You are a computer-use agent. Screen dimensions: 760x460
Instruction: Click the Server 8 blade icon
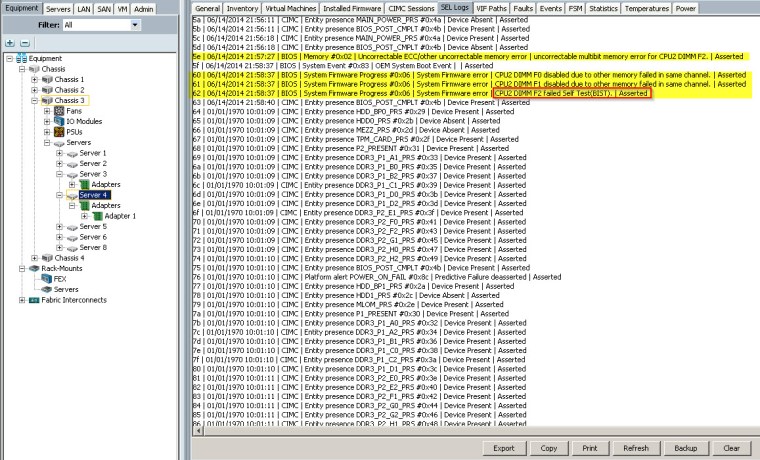tap(72, 248)
